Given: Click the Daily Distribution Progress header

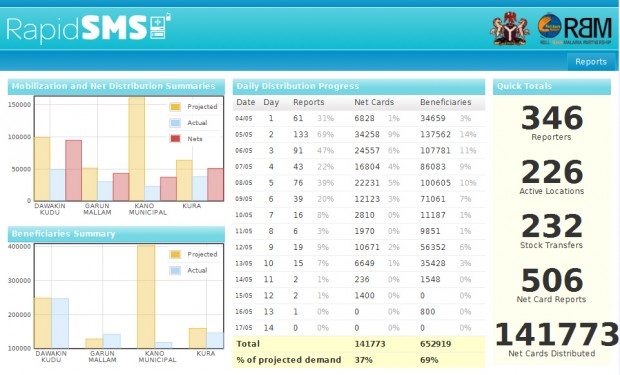Looking at the screenshot, I should point(359,86).
